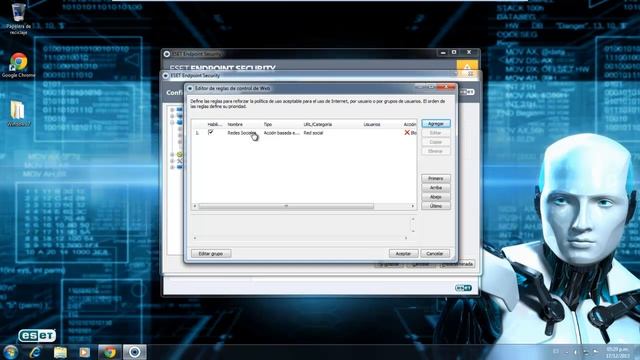Click the Acción column header

[409, 124]
